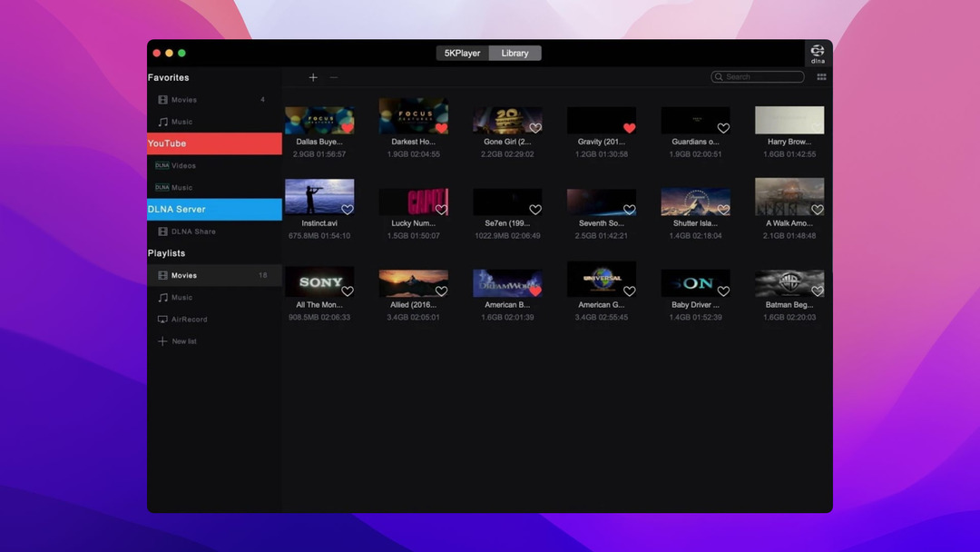Toggle heart on Baby Driver

click(723, 291)
